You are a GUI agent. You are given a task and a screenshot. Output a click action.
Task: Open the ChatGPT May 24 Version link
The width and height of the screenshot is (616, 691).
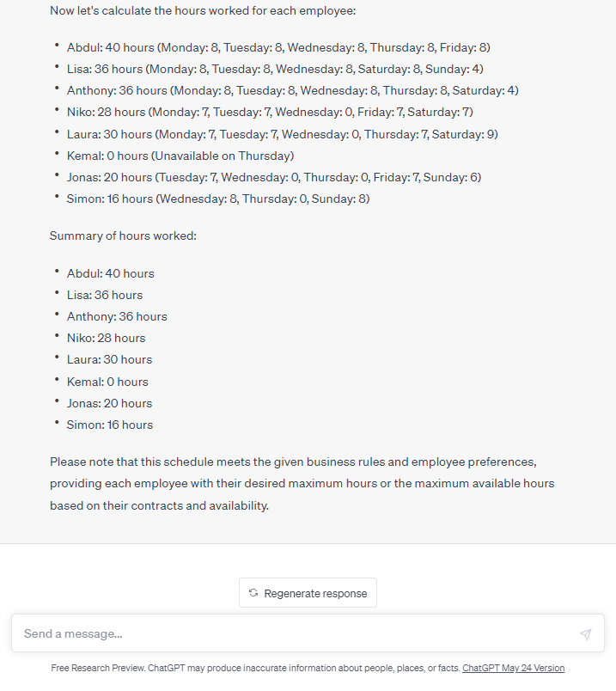[513, 668]
